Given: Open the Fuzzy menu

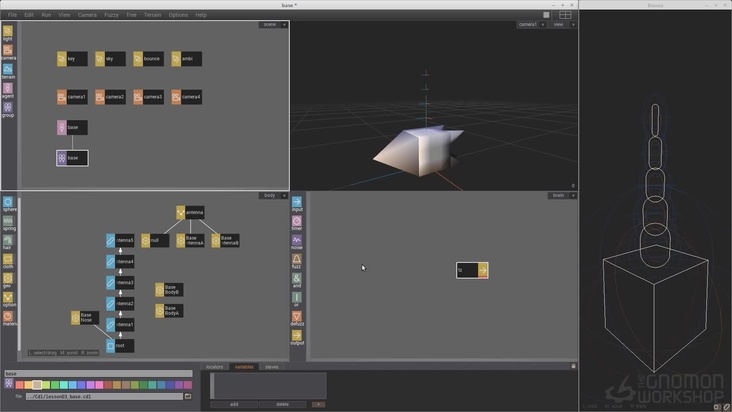Looking at the screenshot, I should pos(111,15).
